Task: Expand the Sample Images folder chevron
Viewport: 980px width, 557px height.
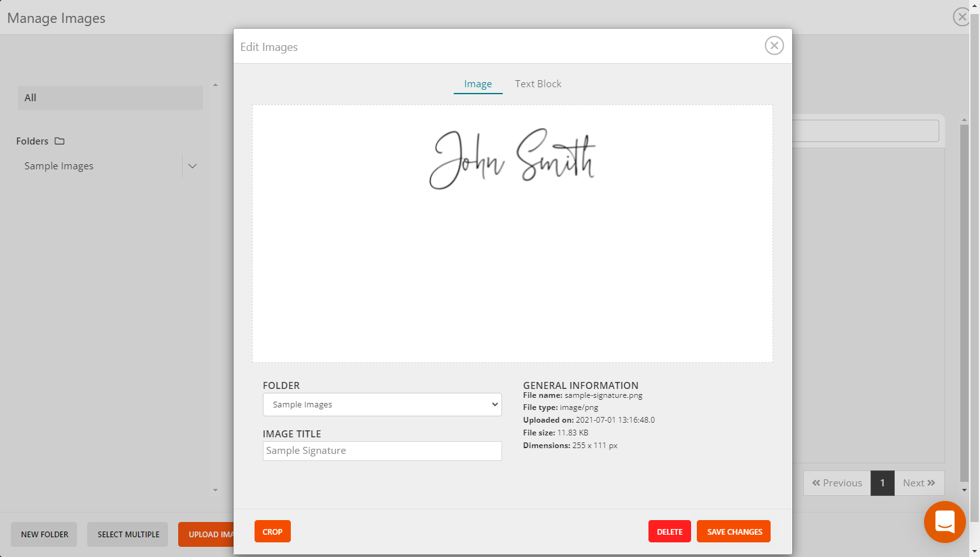Action: pyautogui.click(x=192, y=166)
